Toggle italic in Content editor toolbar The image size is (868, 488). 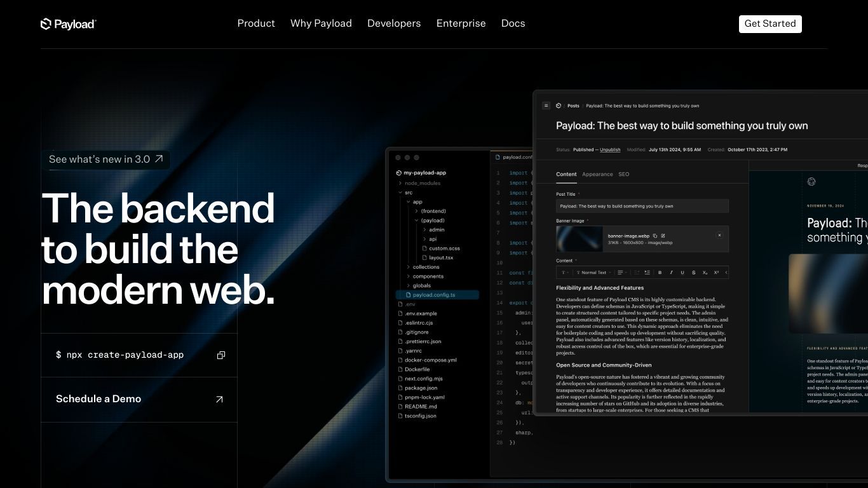pyautogui.click(x=671, y=273)
